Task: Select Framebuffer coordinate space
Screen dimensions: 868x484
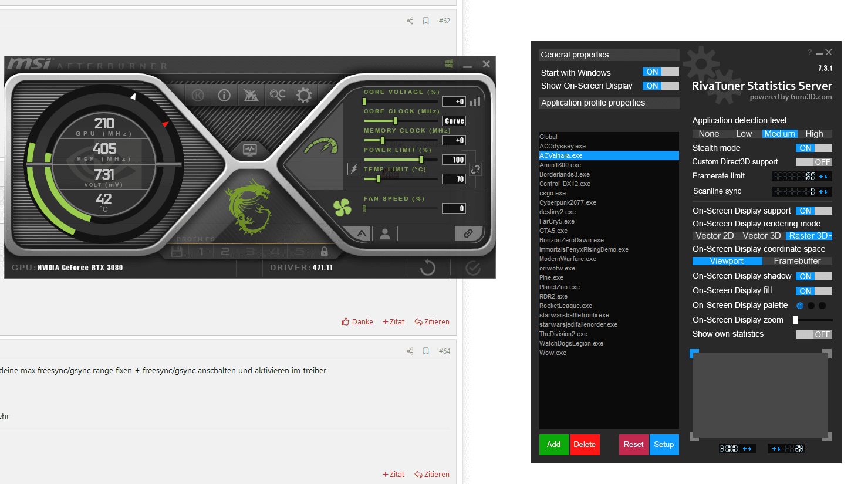Action: tap(797, 261)
